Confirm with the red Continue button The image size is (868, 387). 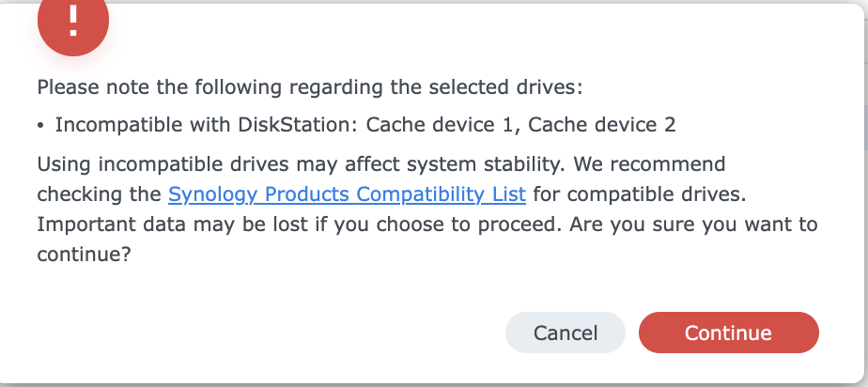(x=728, y=333)
